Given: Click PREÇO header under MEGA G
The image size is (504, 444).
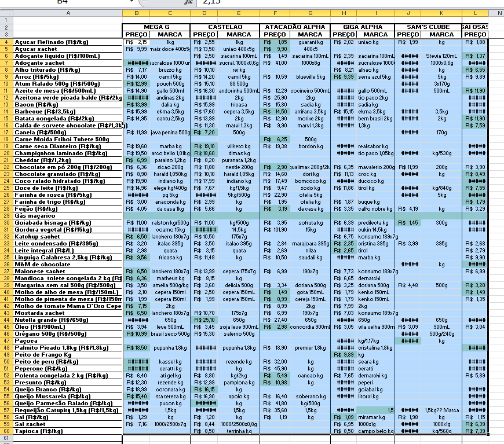Looking at the screenshot, I should coord(136,35).
